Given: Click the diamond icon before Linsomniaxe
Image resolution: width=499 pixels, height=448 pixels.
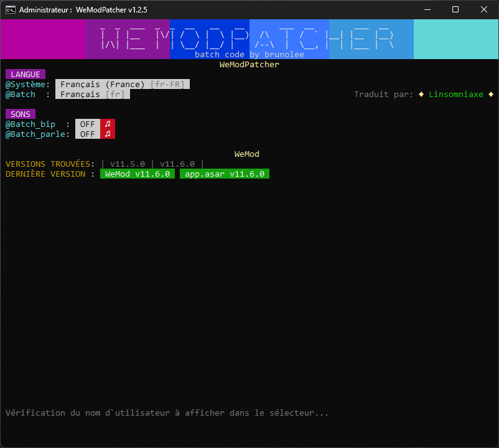Looking at the screenshot, I should pyautogui.click(x=421, y=94).
